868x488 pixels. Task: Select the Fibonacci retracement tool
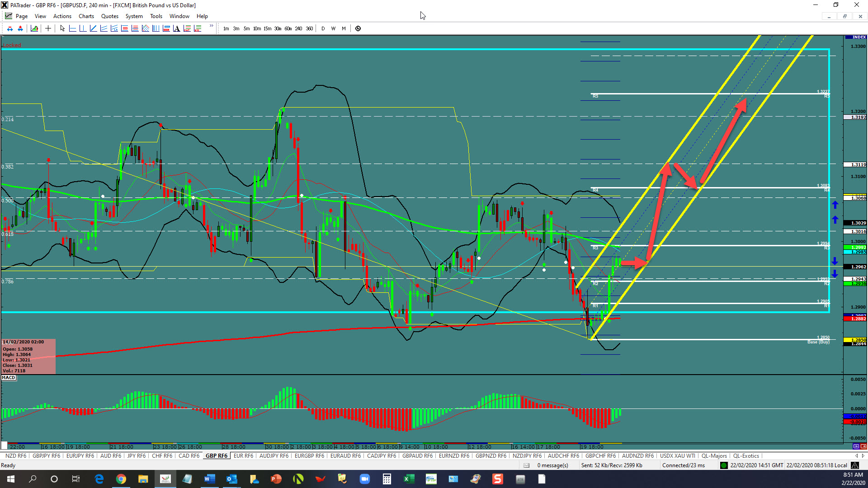(124, 28)
